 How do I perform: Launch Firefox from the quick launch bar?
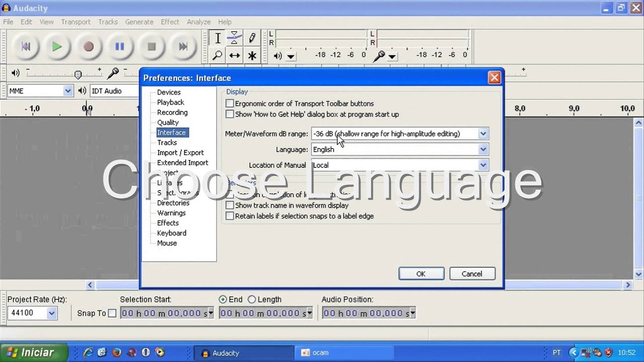coord(117,352)
